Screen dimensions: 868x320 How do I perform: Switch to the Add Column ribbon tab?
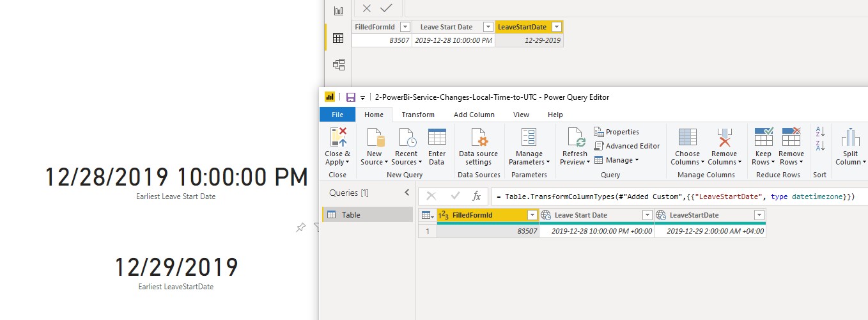tap(474, 115)
